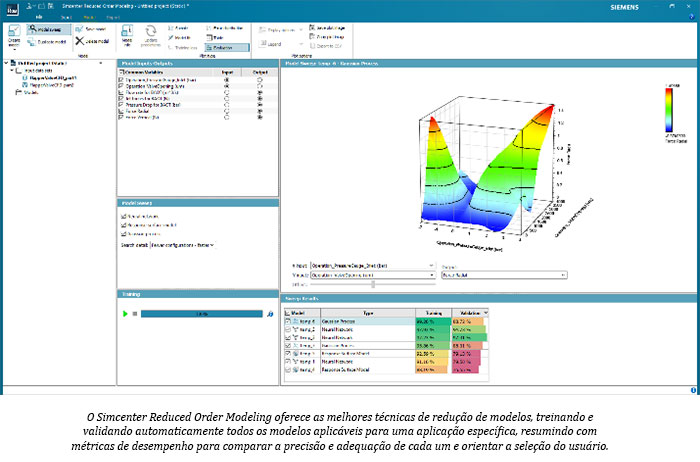Viewport: 700px width, 462px height.
Task: Set Operation_ValveOpening as Input radio
Action: 226,86
